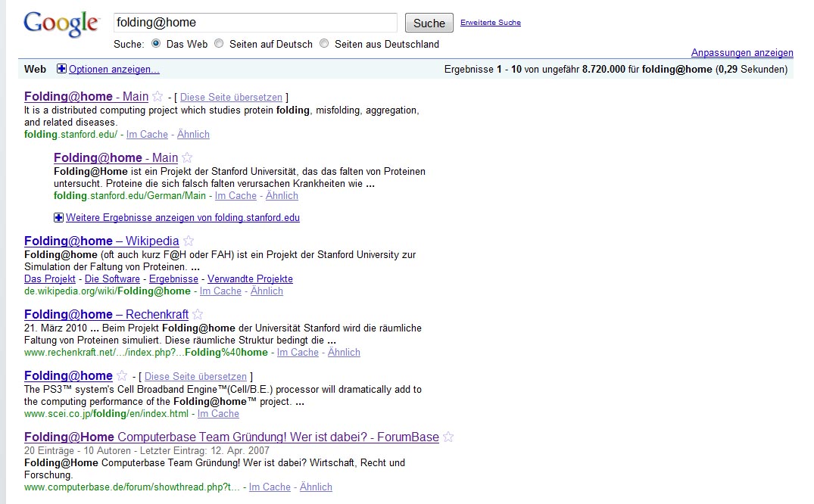814x504 pixels.
Task: Click the plus icon beside Optionen anzeigen
Action: 61,69
